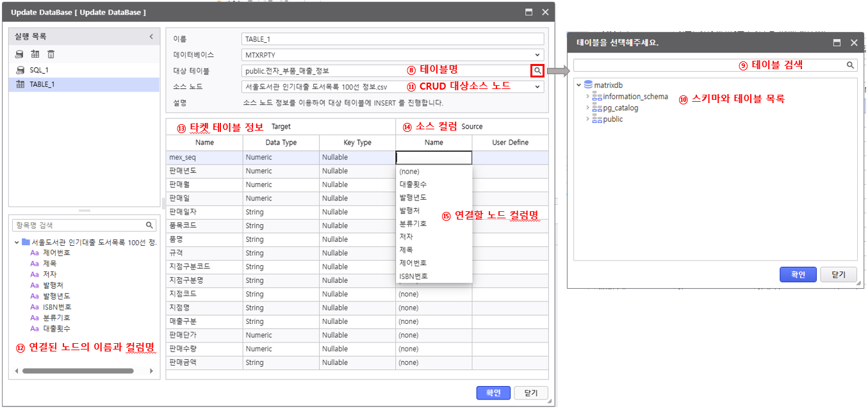The image size is (868, 411).
Task: Maximize the Update DataBase dialog window
Action: (528, 12)
